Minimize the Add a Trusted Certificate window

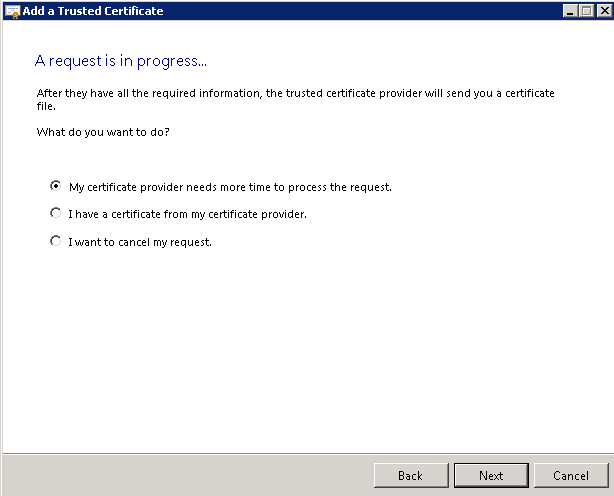pyautogui.click(x=567, y=11)
